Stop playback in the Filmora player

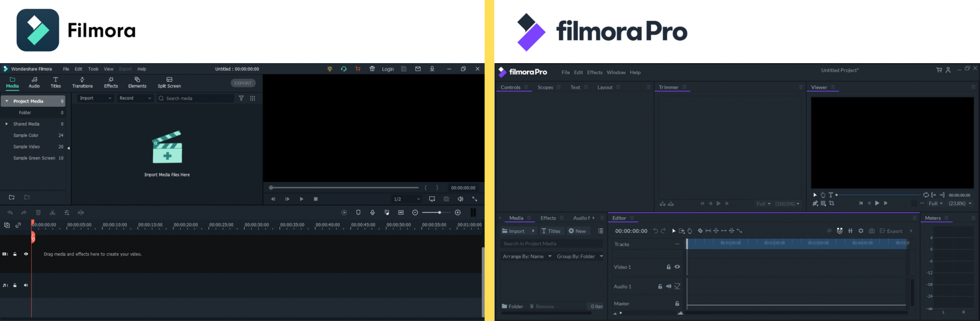click(x=316, y=199)
